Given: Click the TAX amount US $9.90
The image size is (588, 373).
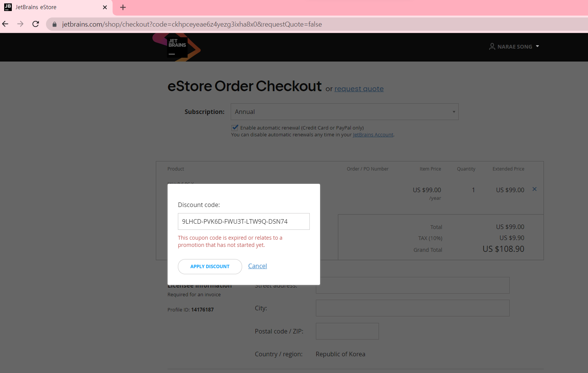Looking at the screenshot, I should [512, 238].
